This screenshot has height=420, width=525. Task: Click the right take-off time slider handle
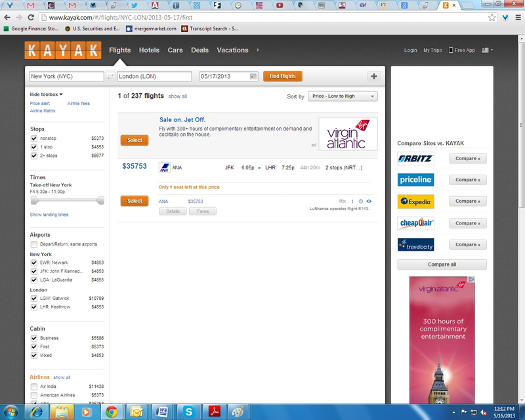pyautogui.click(x=100, y=200)
